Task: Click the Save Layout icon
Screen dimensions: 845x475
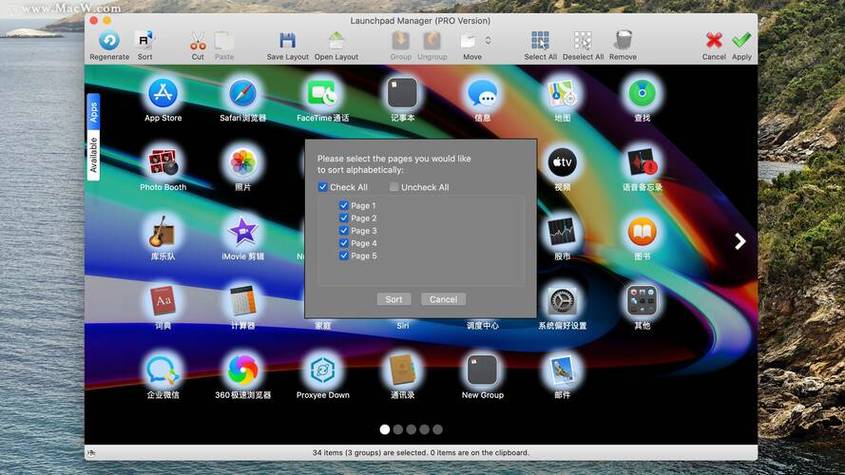Action: (287, 41)
